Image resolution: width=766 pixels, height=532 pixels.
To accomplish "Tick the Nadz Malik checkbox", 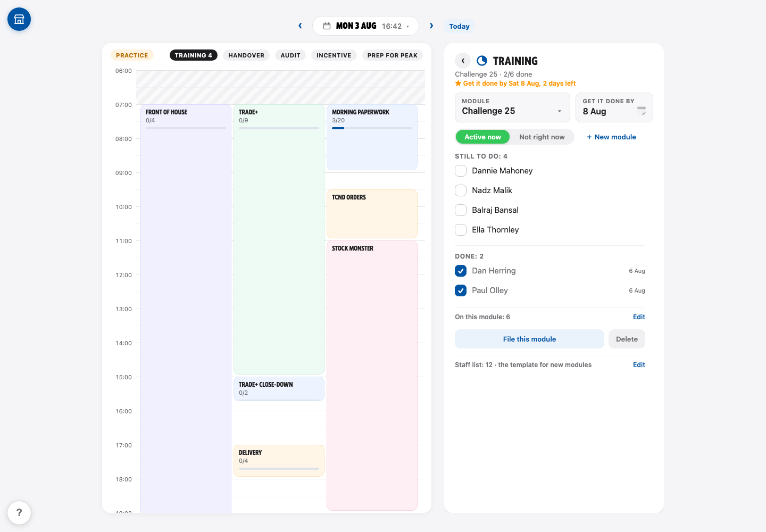I will pyautogui.click(x=461, y=190).
